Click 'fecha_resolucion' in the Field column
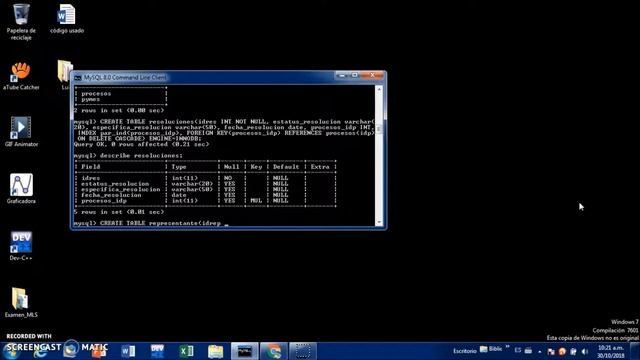 [111, 195]
